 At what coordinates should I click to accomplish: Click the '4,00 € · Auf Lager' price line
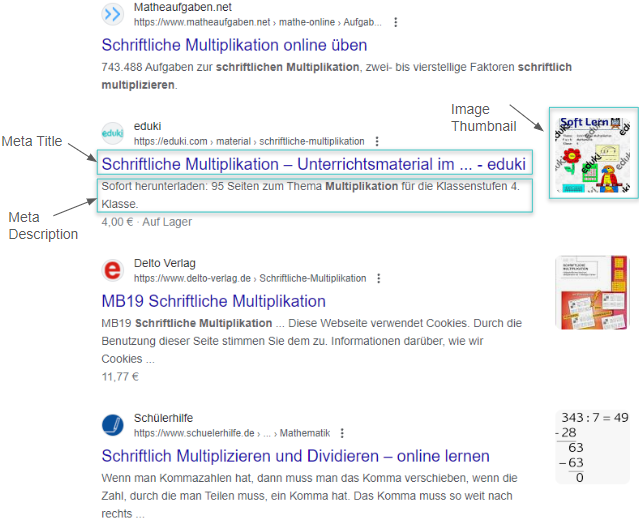click(146, 222)
